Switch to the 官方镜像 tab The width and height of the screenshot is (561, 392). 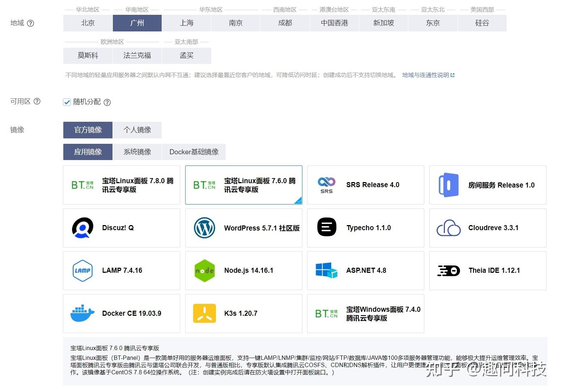pyautogui.click(x=88, y=130)
